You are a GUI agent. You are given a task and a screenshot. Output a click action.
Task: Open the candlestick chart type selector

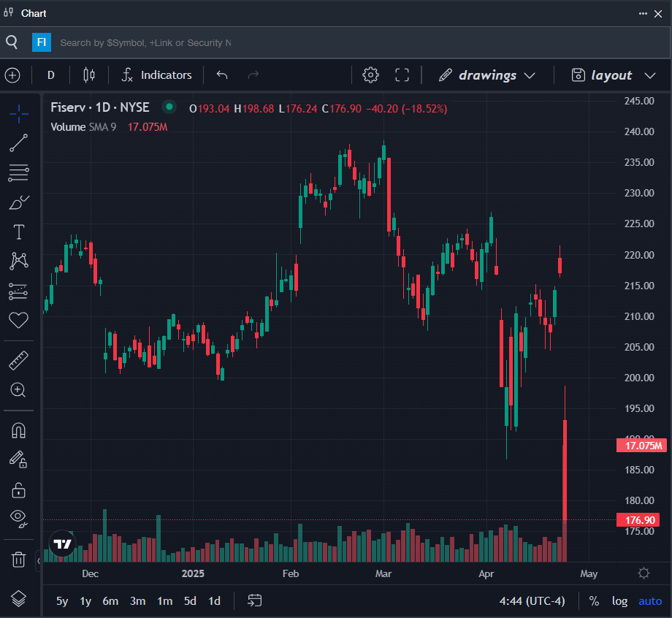(89, 75)
